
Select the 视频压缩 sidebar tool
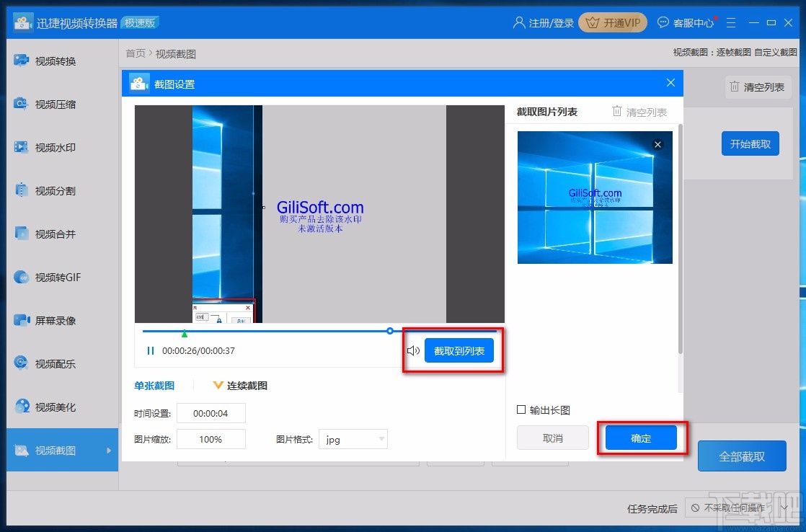point(61,104)
